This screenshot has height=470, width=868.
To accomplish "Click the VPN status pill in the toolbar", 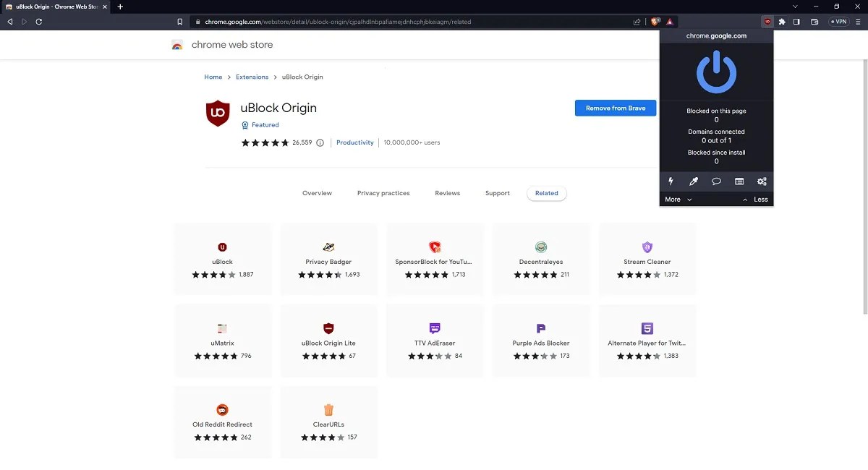I will [x=838, y=22].
